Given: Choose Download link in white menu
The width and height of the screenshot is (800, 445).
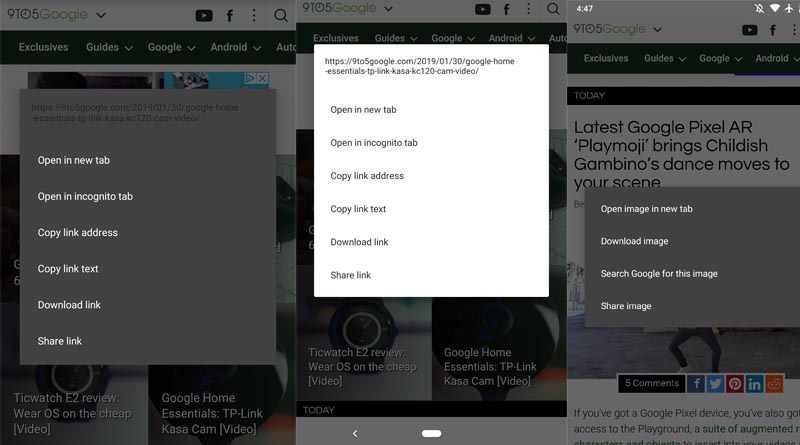Looking at the screenshot, I should pos(359,242).
